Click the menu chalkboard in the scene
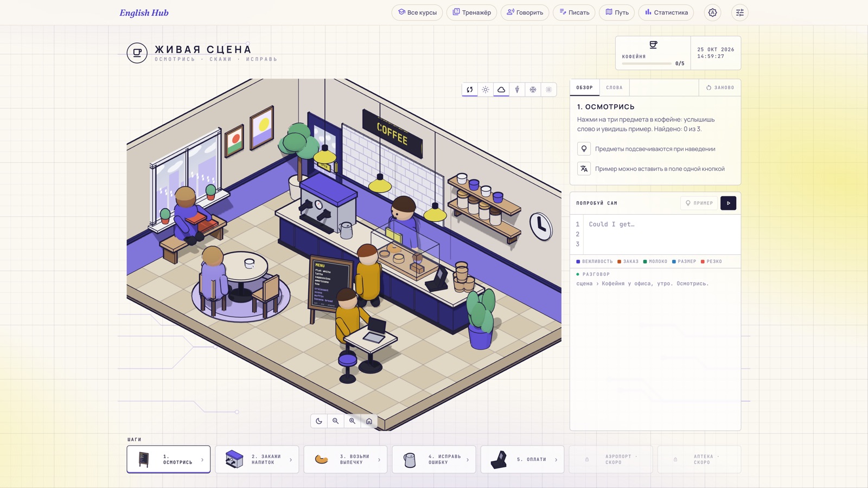 330,287
